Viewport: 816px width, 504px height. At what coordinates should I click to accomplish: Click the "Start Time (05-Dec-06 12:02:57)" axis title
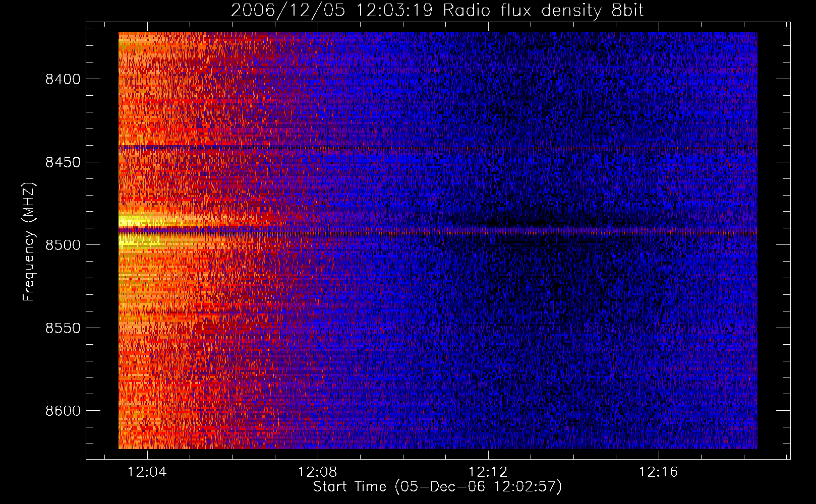pyautogui.click(x=437, y=487)
